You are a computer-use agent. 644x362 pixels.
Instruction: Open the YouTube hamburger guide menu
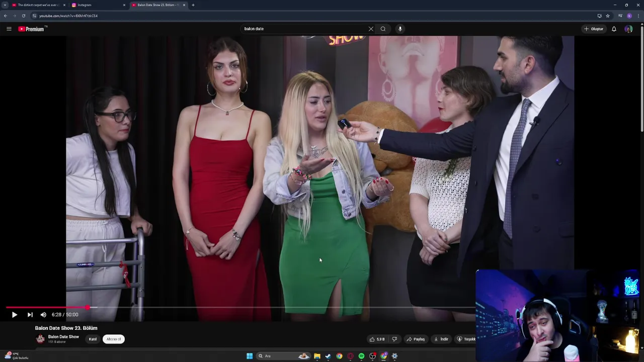(9, 29)
